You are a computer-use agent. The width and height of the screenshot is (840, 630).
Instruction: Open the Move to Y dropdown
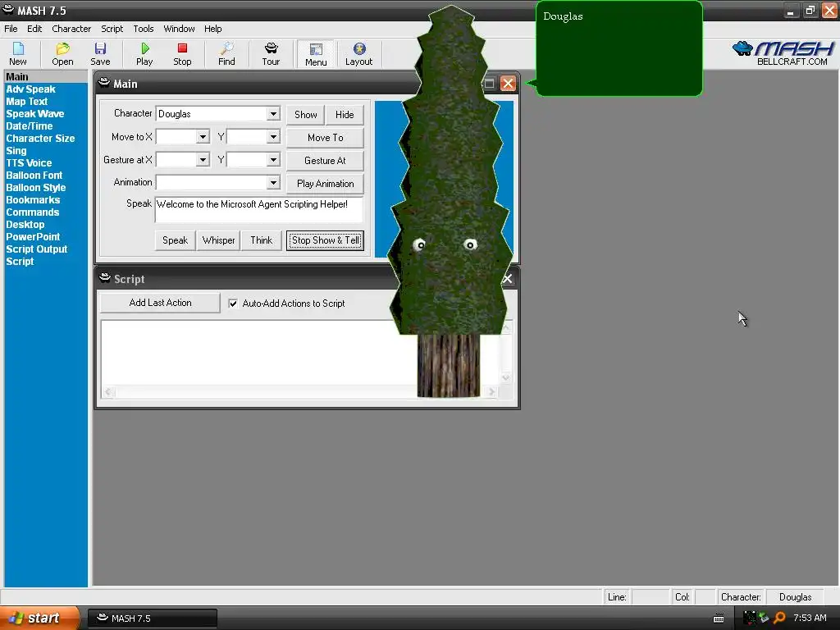tap(273, 137)
